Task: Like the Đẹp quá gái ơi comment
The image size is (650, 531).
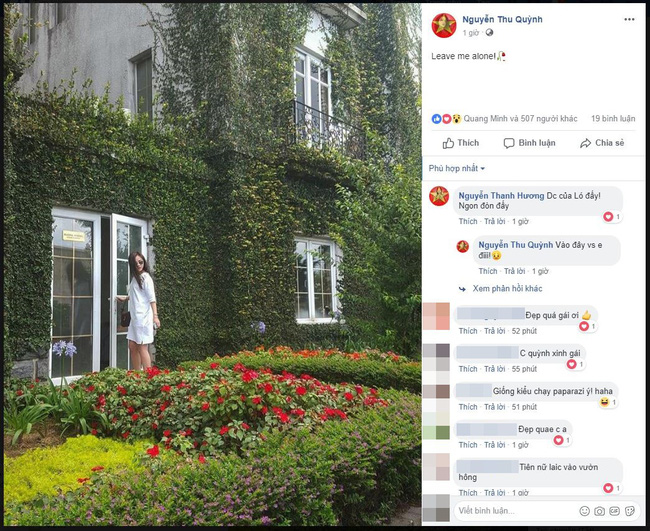Action: (468, 331)
